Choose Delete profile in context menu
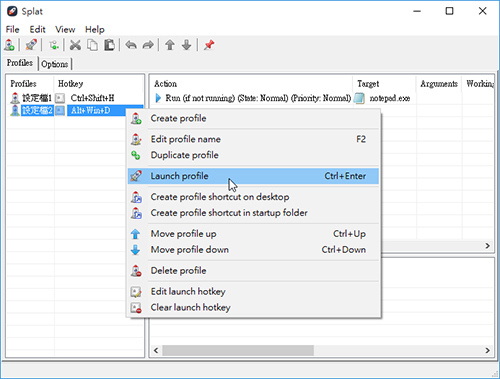This screenshot has width=500, height=379. click(254, 271)
